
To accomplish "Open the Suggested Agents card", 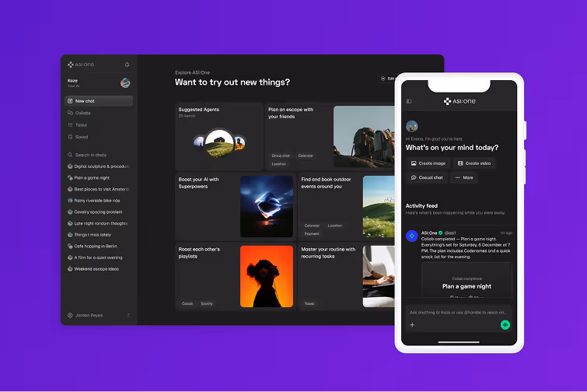I will [x=219, y=136].
